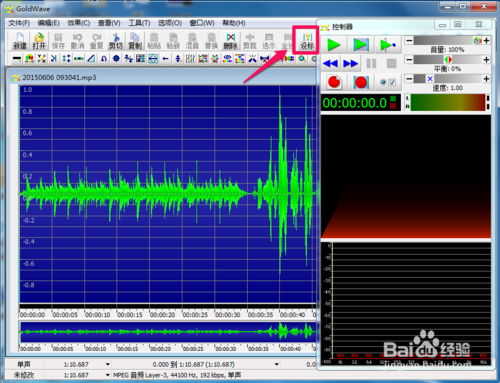Click the MPEG 音频 Layer-3 format status text
The width and height of the screenshot is (500, 383).
[177, 375]
